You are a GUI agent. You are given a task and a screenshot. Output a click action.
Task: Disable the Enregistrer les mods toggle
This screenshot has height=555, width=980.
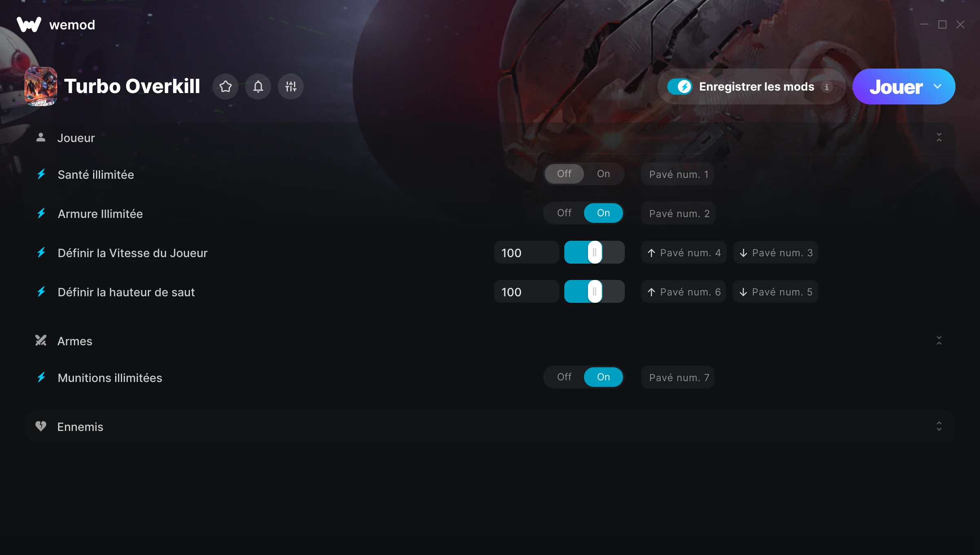(x=679, y=87)
